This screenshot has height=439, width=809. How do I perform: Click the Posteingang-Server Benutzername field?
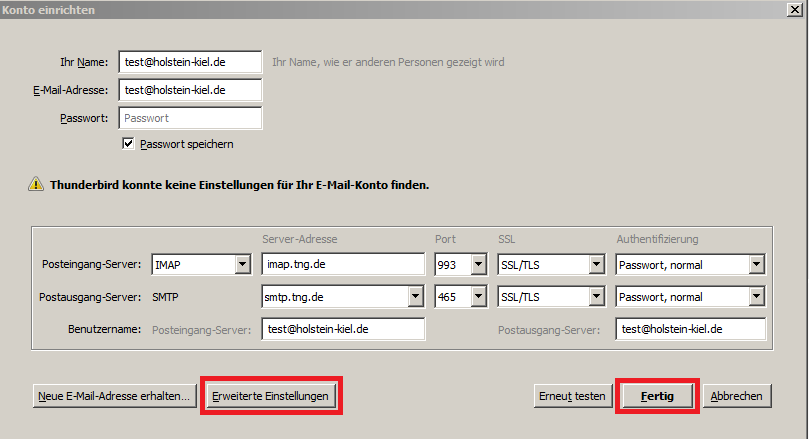tap(343, 329)
